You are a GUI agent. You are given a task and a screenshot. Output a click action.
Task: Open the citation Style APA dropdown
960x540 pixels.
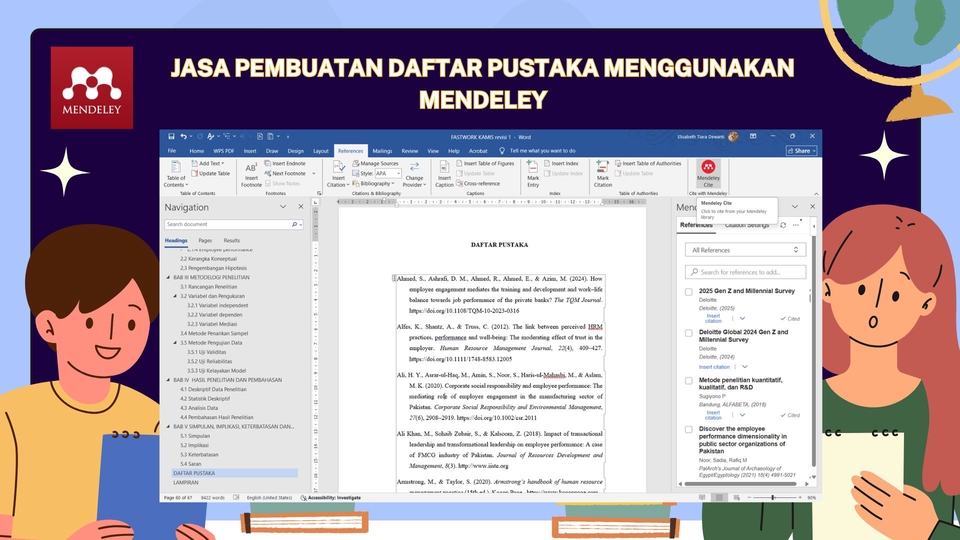pyautogui.click(x=388, y=173)
